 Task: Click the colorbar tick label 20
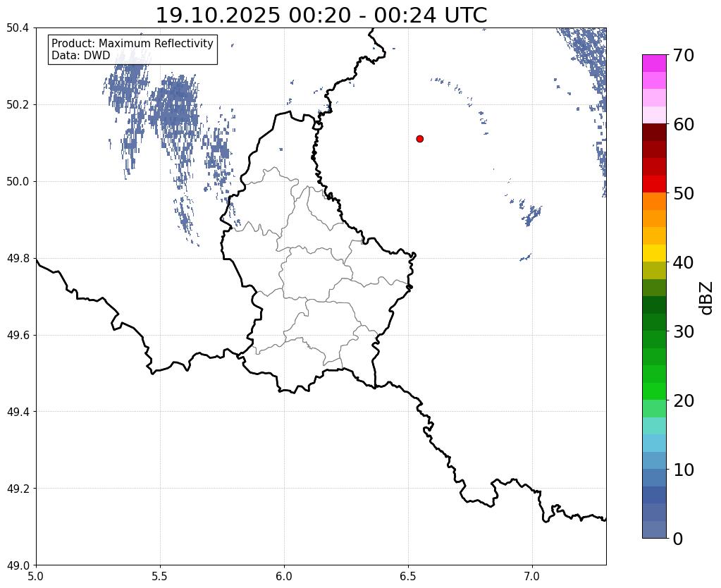(684, 400)
